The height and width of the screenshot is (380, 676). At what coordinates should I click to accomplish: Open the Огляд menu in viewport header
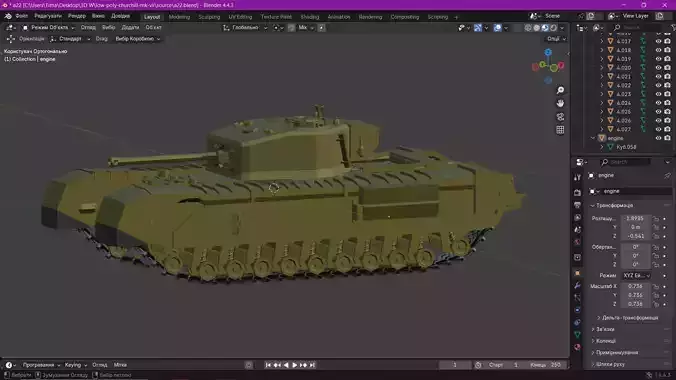tap(88, 28)
